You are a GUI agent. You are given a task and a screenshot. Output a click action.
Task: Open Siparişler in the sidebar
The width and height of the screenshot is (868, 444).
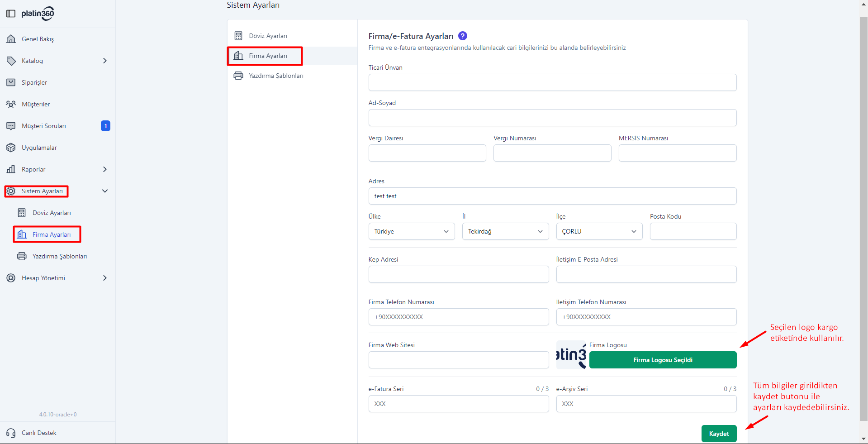[x=34, y=82]
